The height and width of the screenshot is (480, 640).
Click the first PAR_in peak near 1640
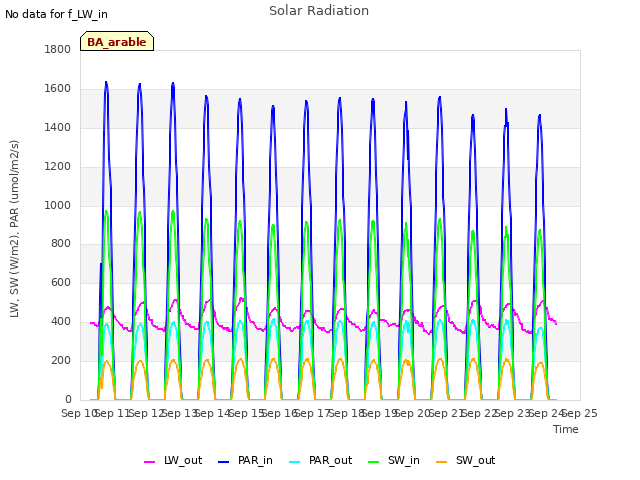coord(106,83)
